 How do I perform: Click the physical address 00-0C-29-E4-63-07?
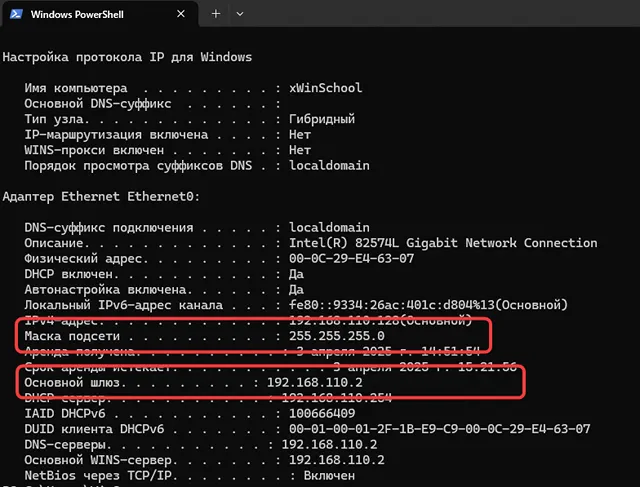click(351, 258)
